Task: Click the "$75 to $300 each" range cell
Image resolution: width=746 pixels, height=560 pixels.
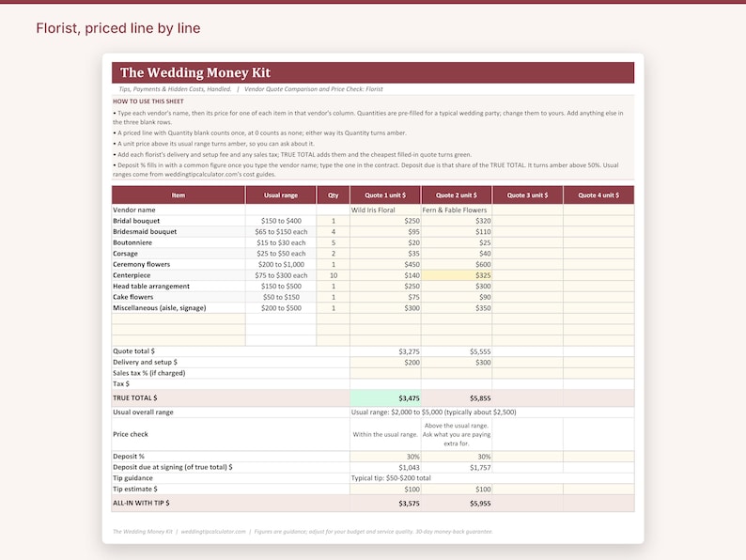Action: 281,275
